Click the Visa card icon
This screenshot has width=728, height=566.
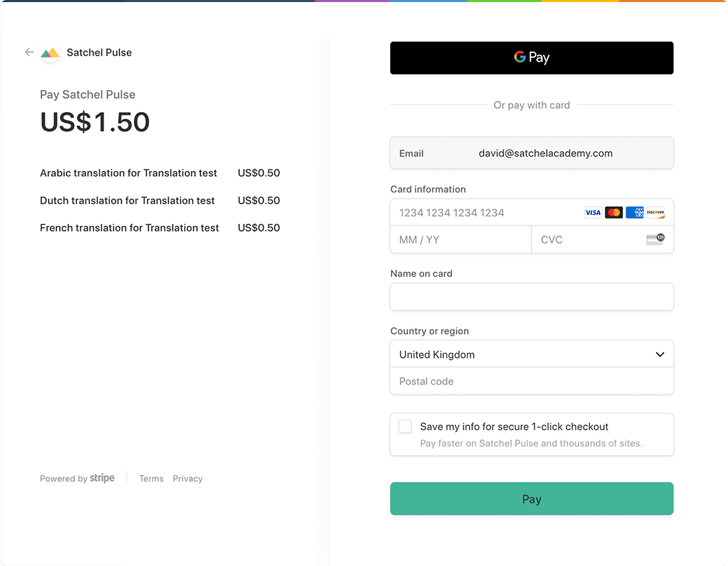coord(593,213)
